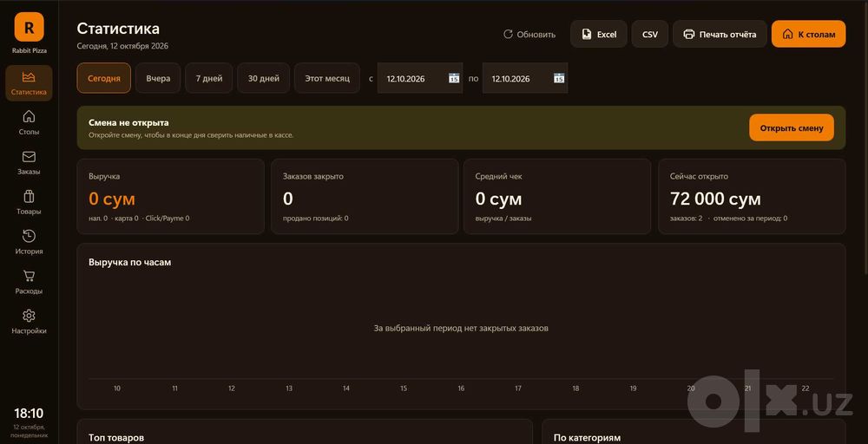Click the page vertical scrollbar
868x444 pixels.
tap(865, 138)
